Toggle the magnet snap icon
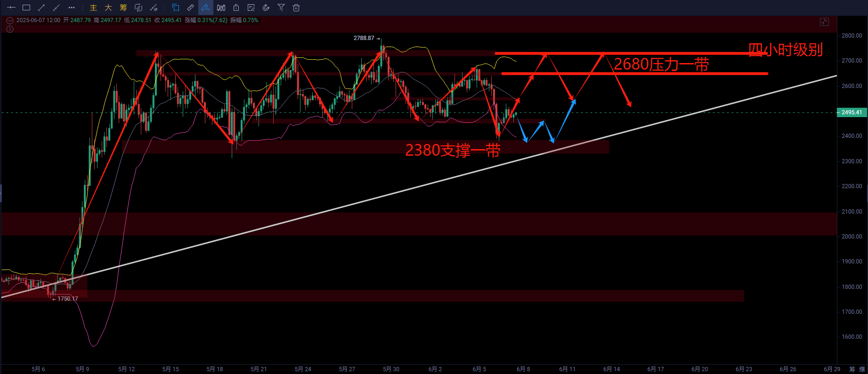This screenshot has height=374, width=868. 266,8
